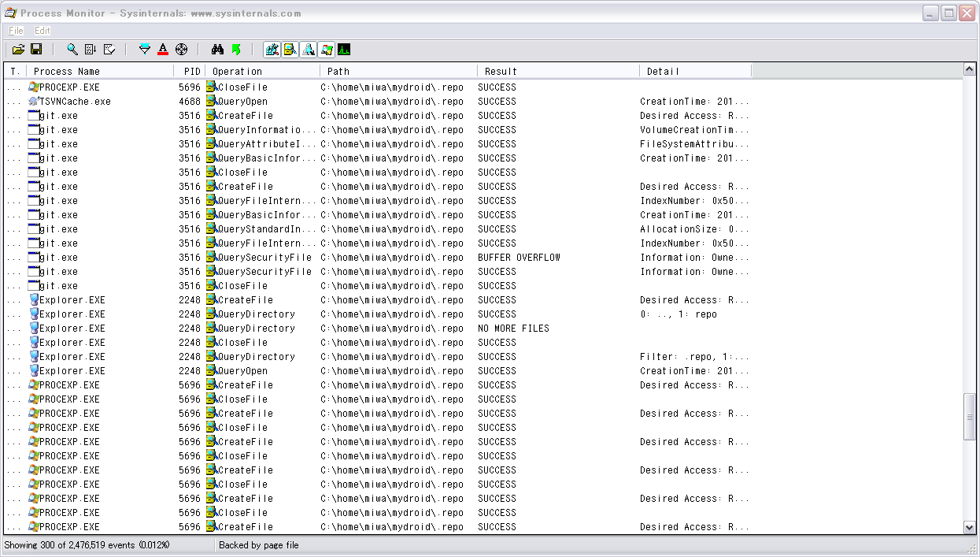Click the Result column header
The width and height of the screenshot is (980, 557).
[559, 71]
